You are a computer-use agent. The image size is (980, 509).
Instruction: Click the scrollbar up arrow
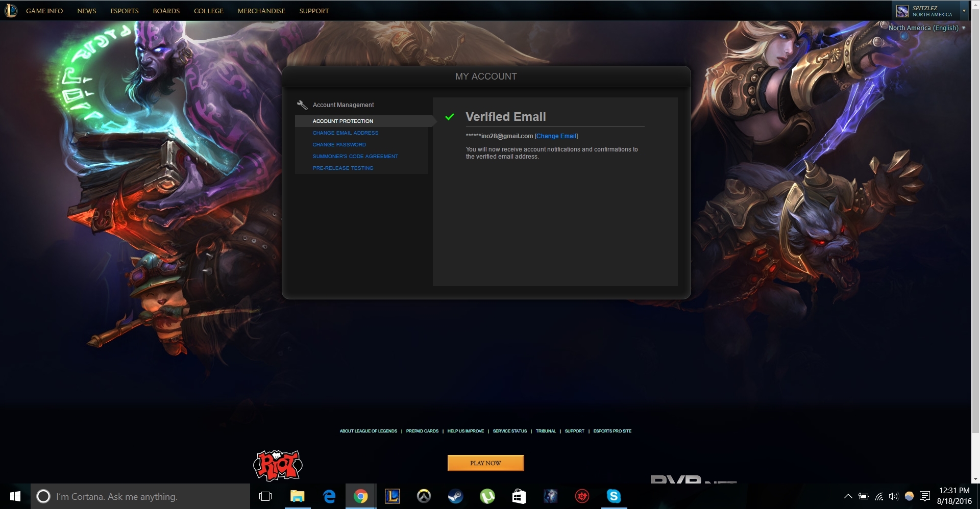click(975, 4)
